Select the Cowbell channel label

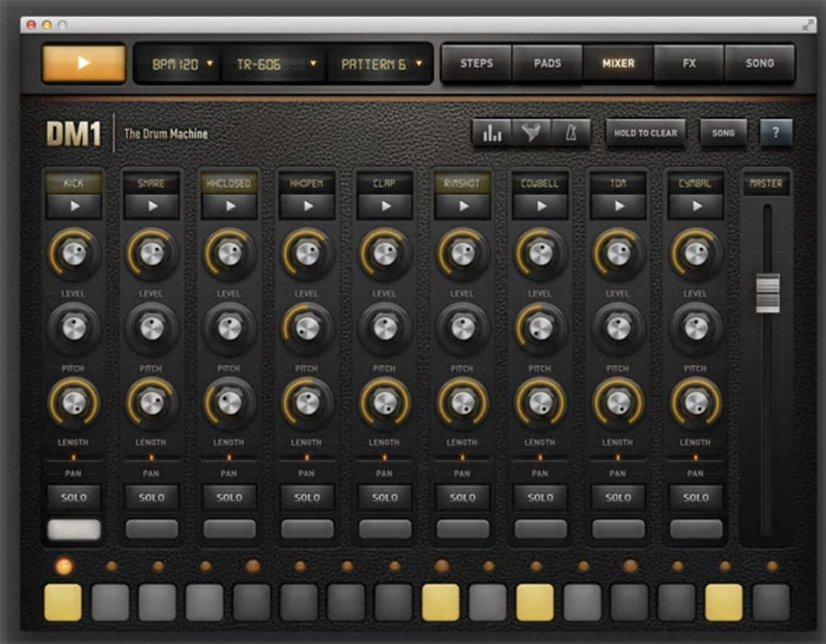(x=540, y=183)
